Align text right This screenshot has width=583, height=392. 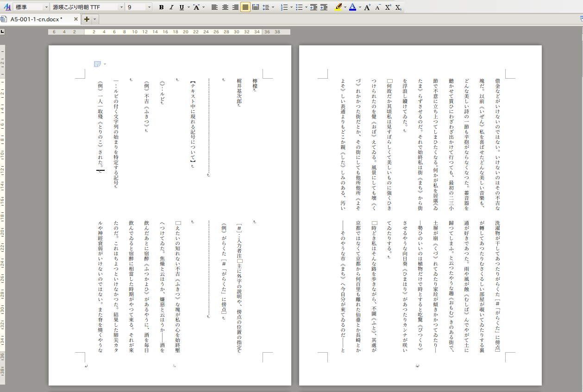[x=235, y=7]
